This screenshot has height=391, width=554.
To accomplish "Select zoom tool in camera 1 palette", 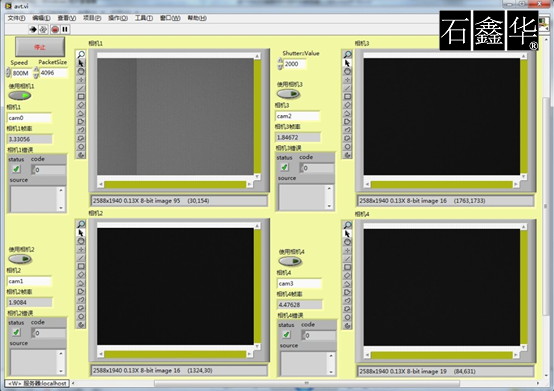I will coord(81,54).
